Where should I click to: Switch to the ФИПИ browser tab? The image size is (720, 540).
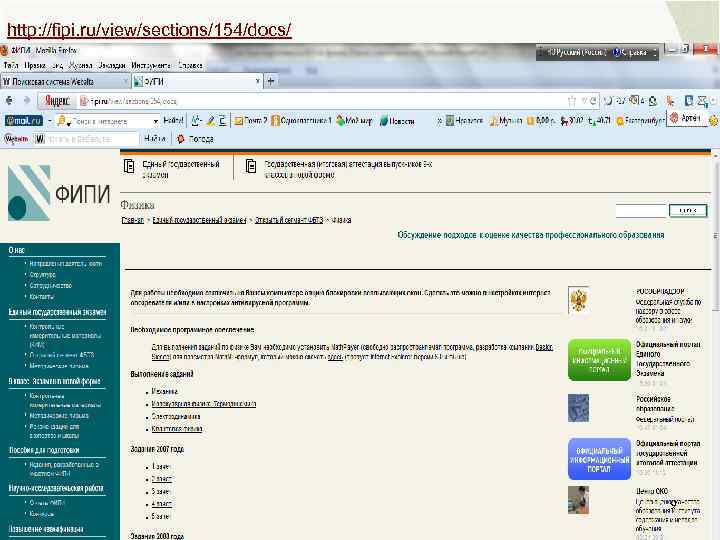click(195, 82)
